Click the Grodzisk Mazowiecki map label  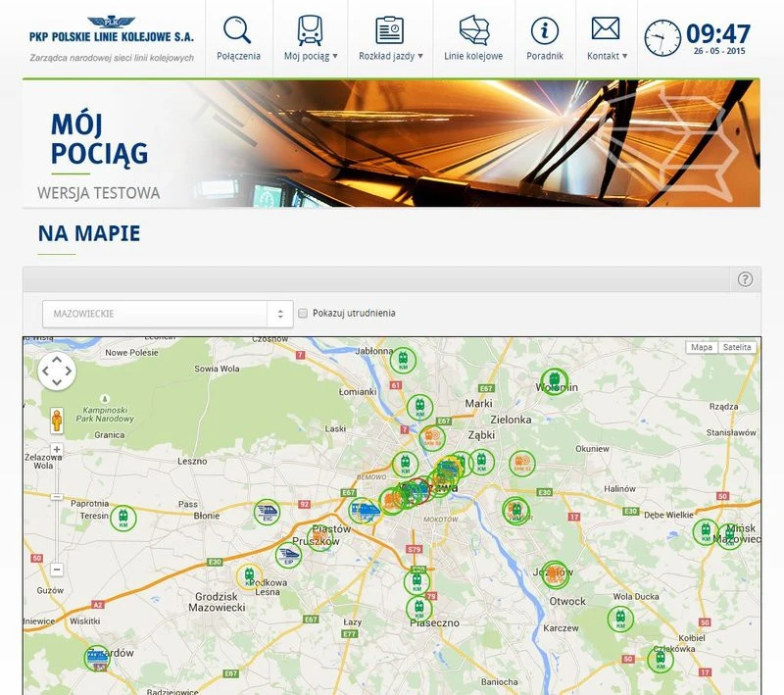click(217, 602)
